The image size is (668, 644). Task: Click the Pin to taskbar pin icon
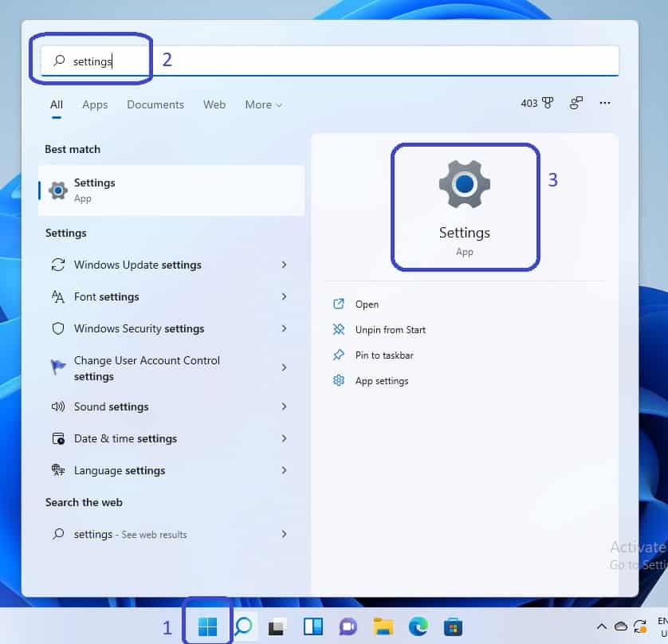click(339, 355)
